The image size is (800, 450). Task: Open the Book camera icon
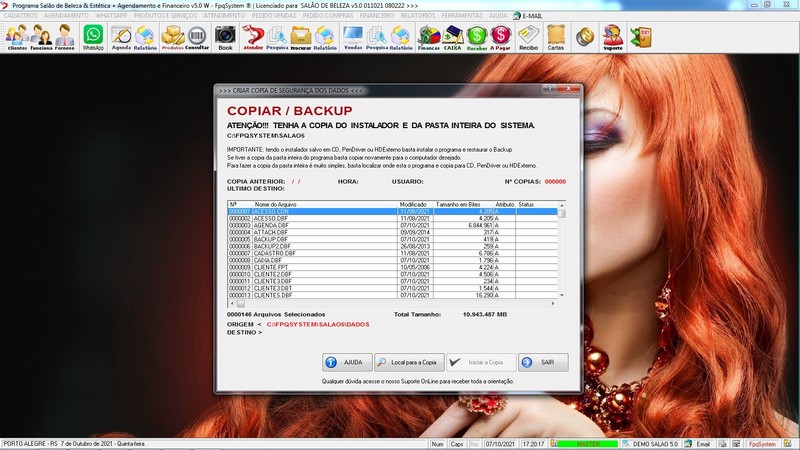pos(225,37)
